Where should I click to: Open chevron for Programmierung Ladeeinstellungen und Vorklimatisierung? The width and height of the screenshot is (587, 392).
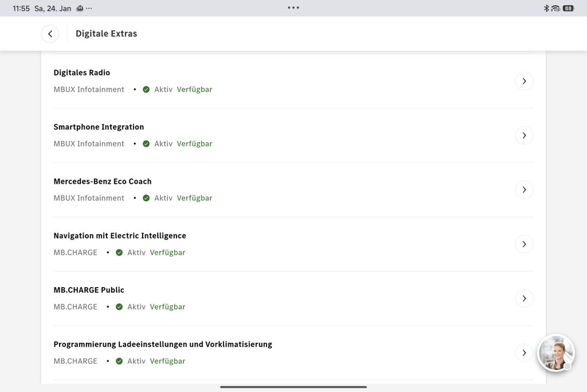pyautogui.click(x=524, y=353)
